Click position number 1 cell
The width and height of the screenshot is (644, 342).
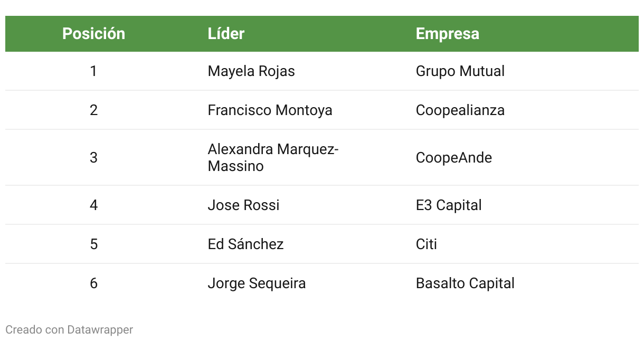coord(93,71)
